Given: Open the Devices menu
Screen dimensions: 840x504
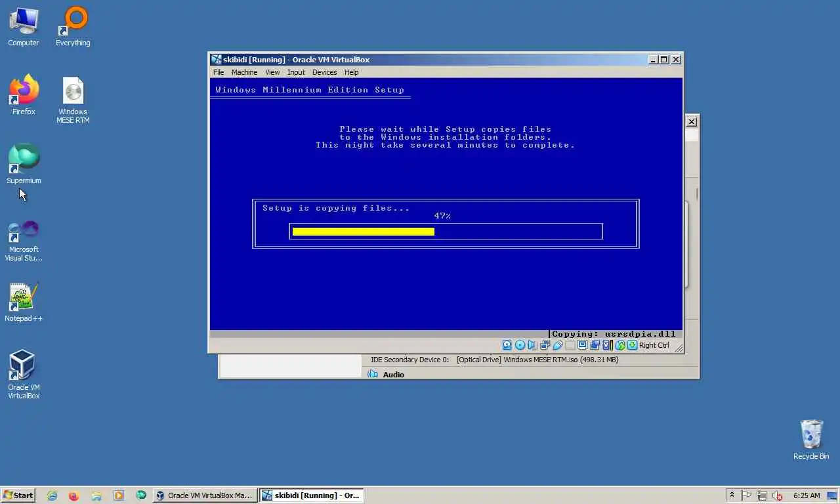Looking at the screenshot, I should coord(324,72).
